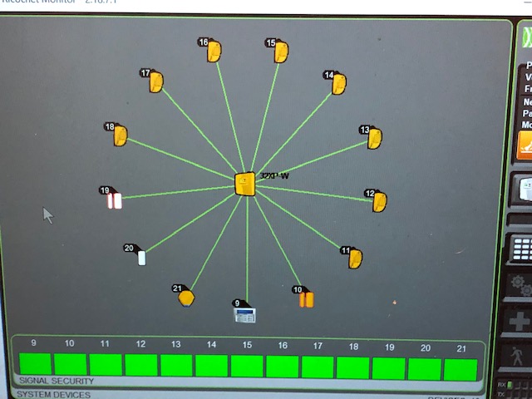Select the System Devices tab label
532x399 pixels.
point(52,394)
